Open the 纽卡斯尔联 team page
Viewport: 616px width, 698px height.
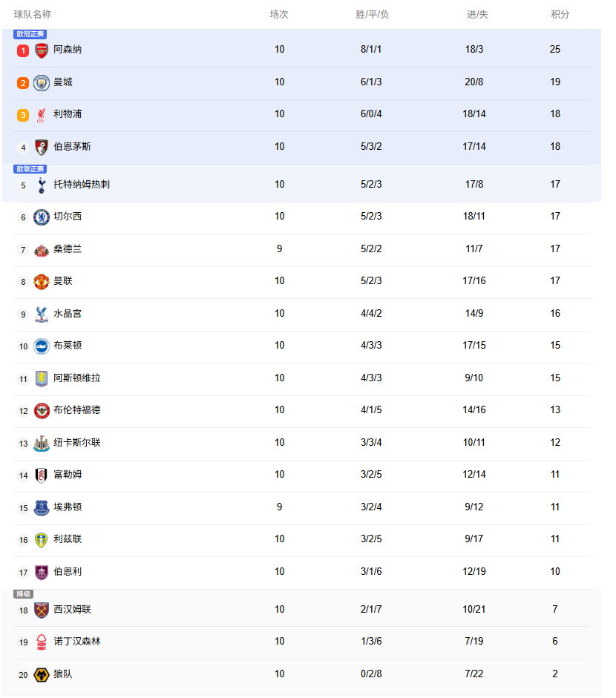tap(76, 443)
